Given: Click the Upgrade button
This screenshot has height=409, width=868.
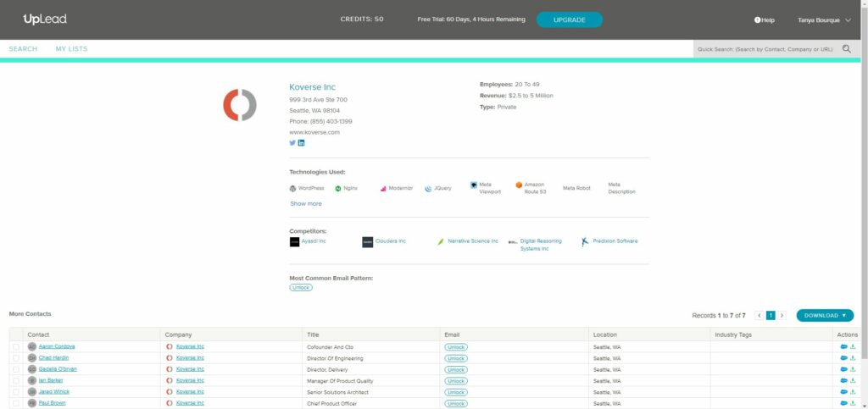Looking at the screenshot, I should pyautogui.click(x=569, y=19).
